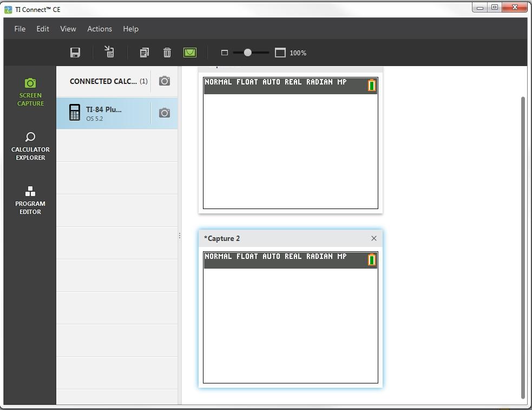Click camera icon beside Connected Calculators header

[x=165, y=81]
